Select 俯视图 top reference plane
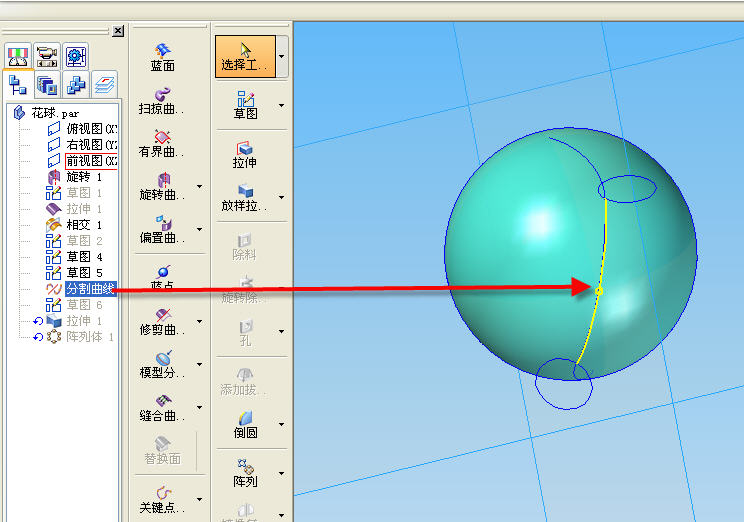The image size is (744, 522). tap(82, 129)
